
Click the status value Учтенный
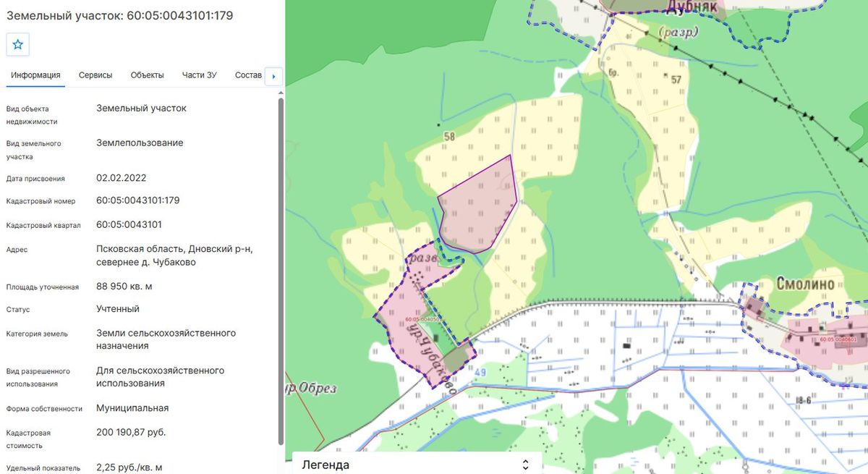tap(118, 309)
